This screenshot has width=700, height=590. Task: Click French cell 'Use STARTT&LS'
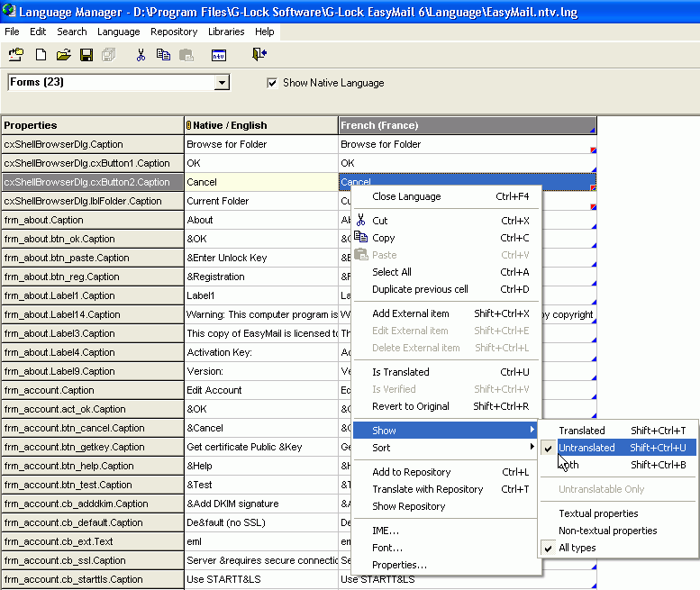pyautogui.click(x=468, y=580)
